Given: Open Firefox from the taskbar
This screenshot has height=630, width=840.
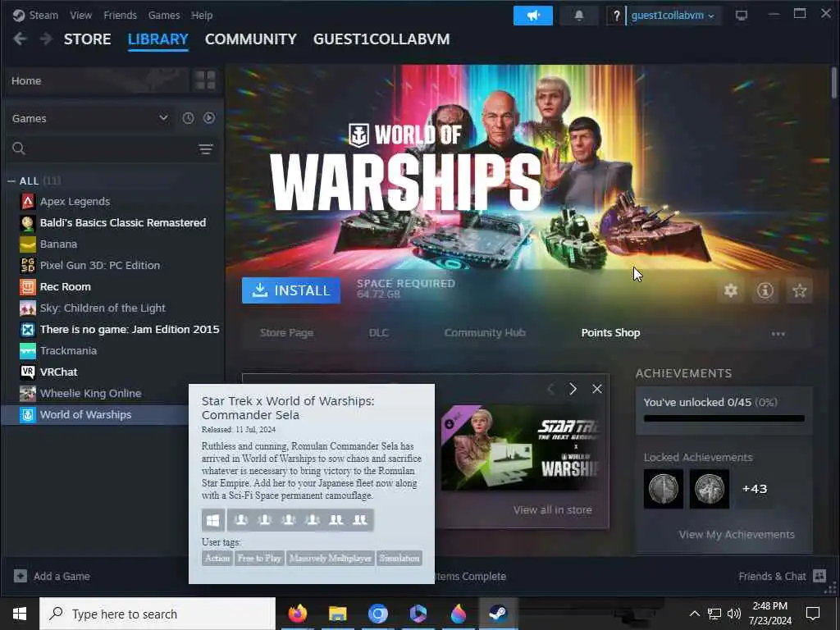Looking at the screenshot, I should pos(298,614).
